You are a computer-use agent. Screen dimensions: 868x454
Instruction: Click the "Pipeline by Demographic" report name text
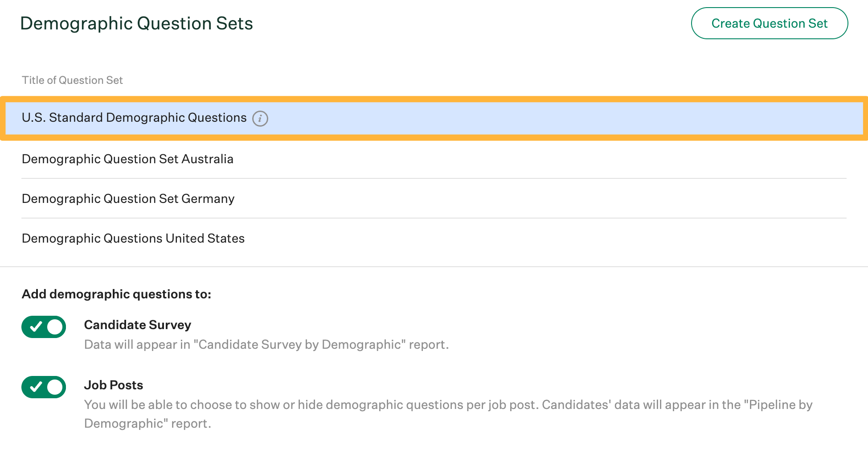[x=780, y=405]
